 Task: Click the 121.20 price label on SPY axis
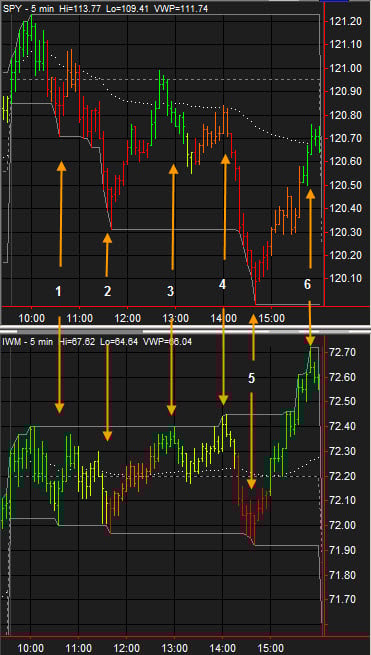[x=345, y=21]
